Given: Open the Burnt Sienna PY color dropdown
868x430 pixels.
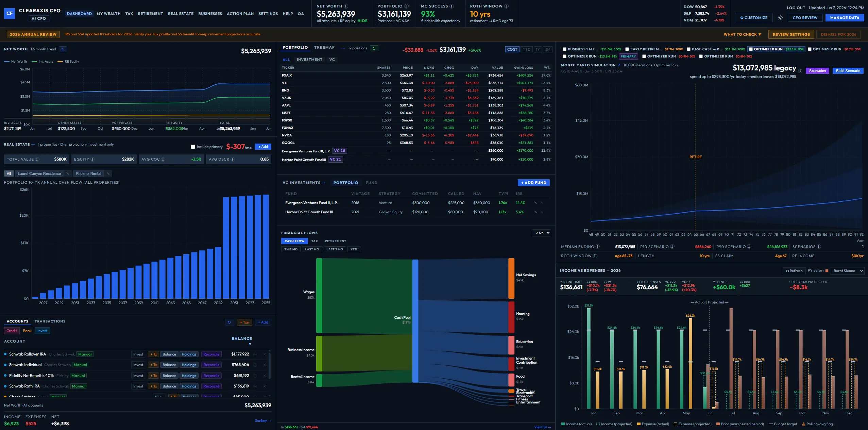Looking at the screenshot, I should [847, 271].
